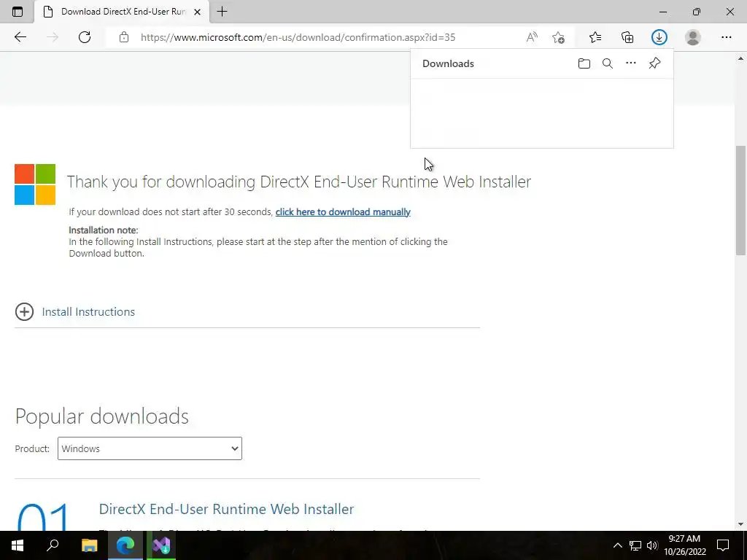Click 'Thank you for downloading' heading
The image size is (747, 560).
click(298, 182)
